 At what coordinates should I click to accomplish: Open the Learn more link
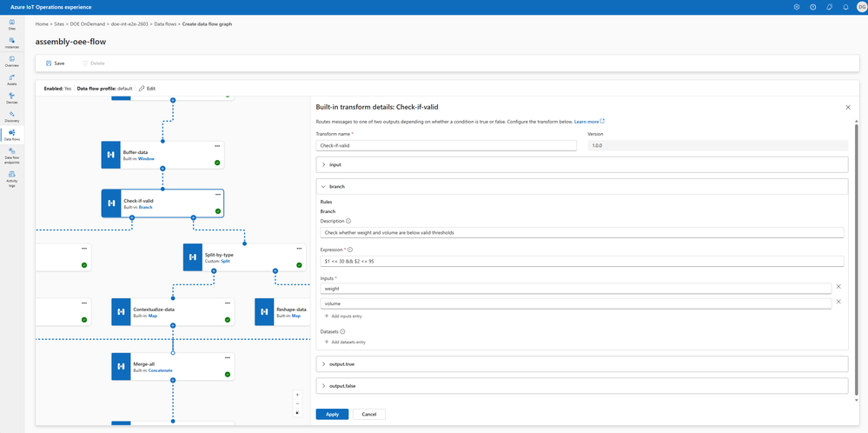click(x=590, y=121)
